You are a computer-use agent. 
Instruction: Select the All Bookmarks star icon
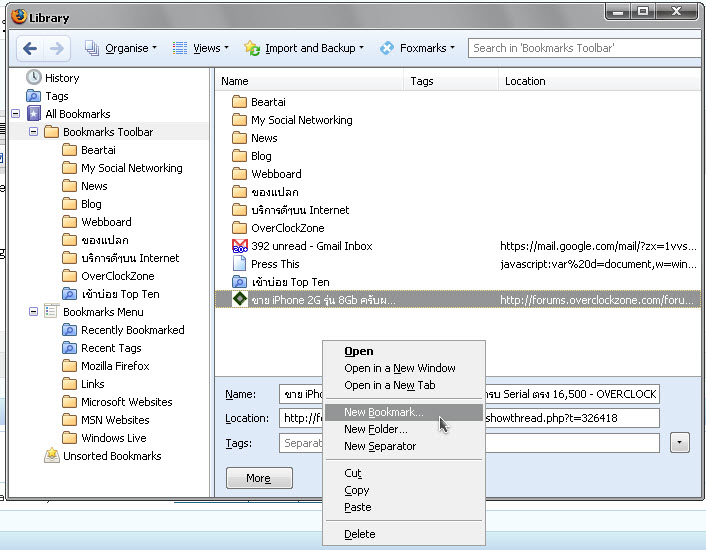[x=34, y=113]
